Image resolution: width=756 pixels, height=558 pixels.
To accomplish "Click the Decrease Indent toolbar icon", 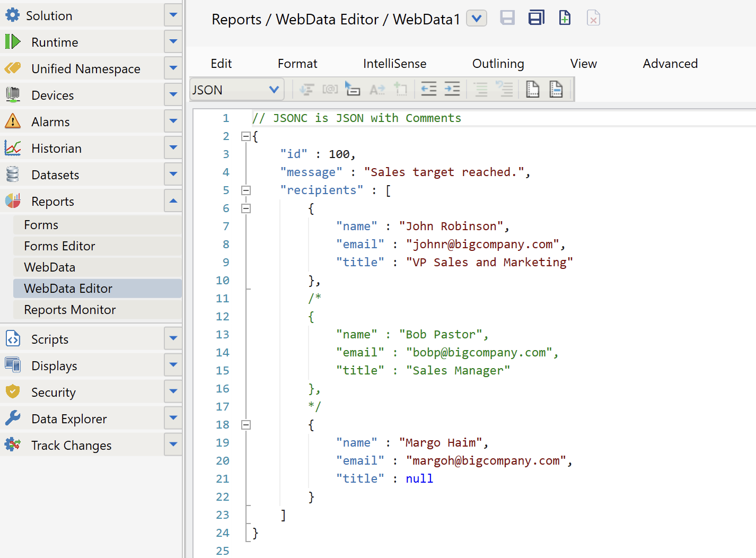I will [428, 89].
